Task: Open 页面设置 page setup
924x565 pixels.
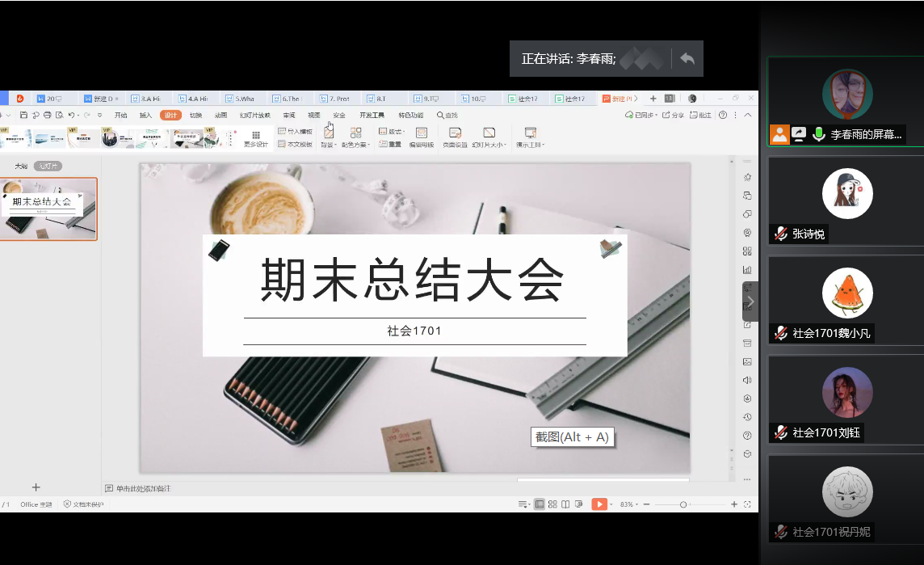Action: [x=455, y=138]
